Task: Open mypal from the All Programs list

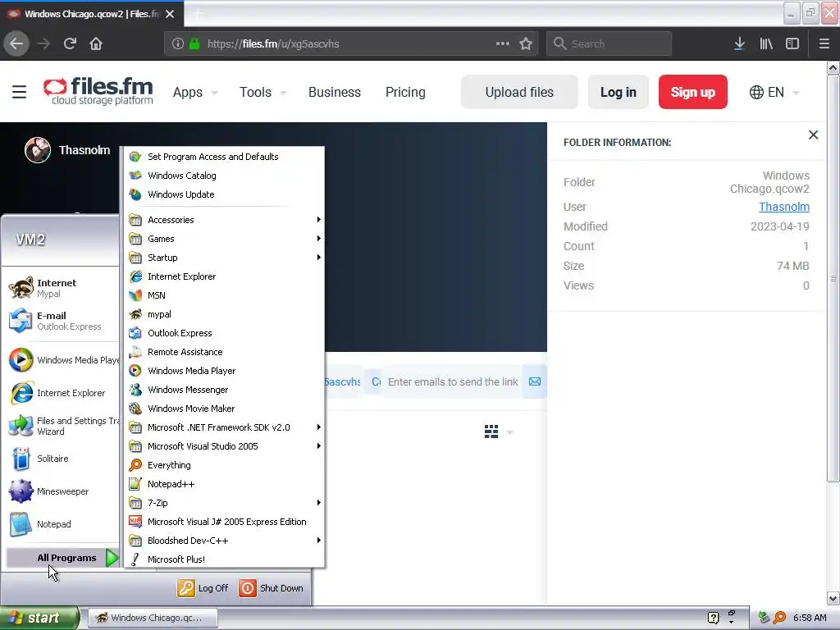Action: (x=225, y=314)
